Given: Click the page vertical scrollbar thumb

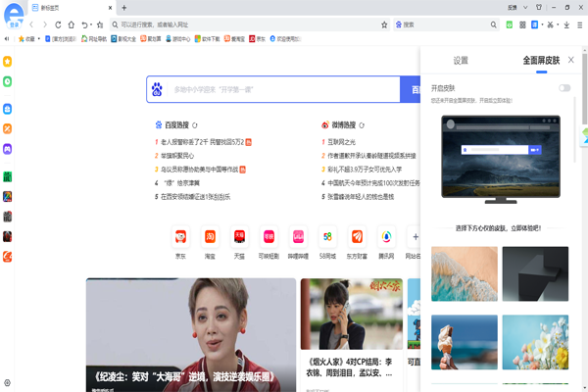Looking at the screenshot, I should (585, 88).
